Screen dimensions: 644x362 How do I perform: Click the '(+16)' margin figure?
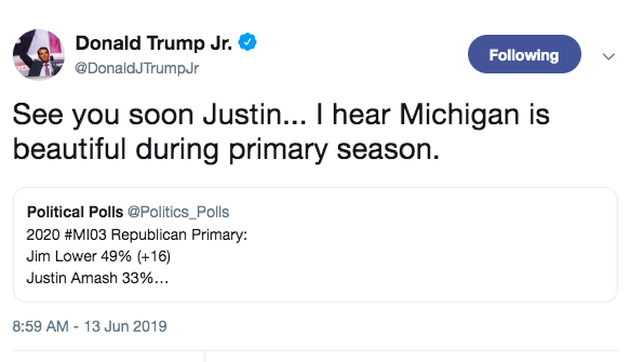[154, 257]
